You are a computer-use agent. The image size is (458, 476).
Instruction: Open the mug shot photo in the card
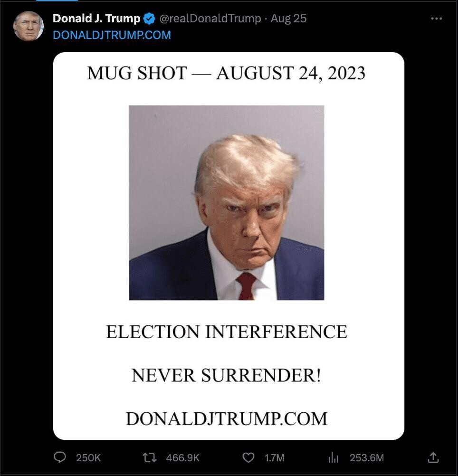pyautogui.click(x=227, y=203)
